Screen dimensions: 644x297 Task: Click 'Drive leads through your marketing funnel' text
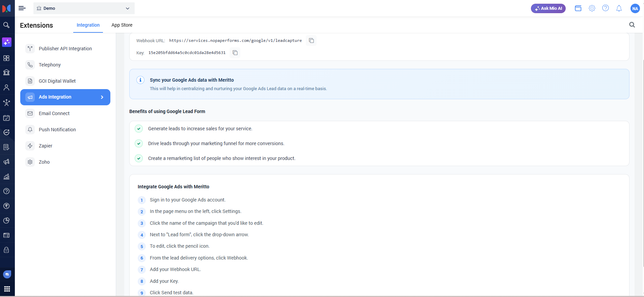216,143
